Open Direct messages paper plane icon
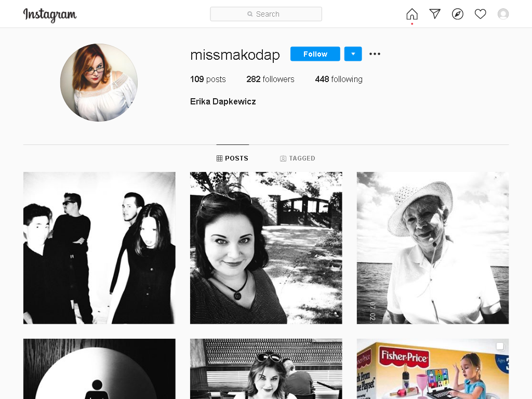 435,14
